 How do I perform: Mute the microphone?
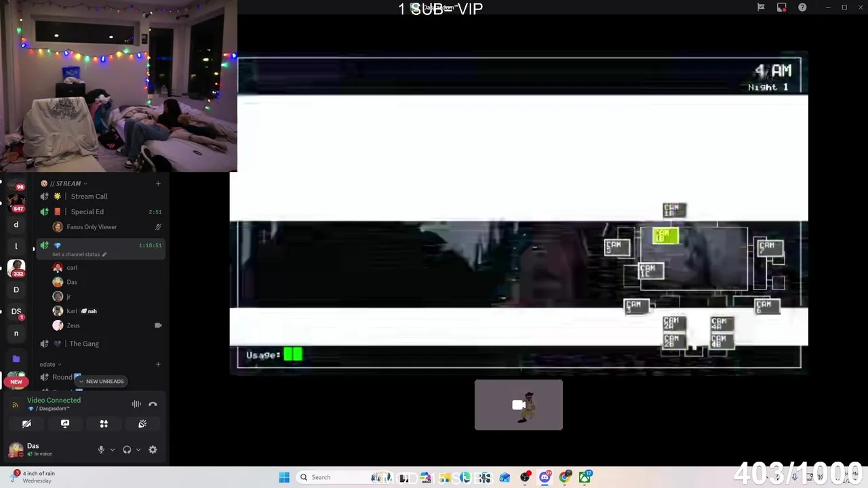101,449
